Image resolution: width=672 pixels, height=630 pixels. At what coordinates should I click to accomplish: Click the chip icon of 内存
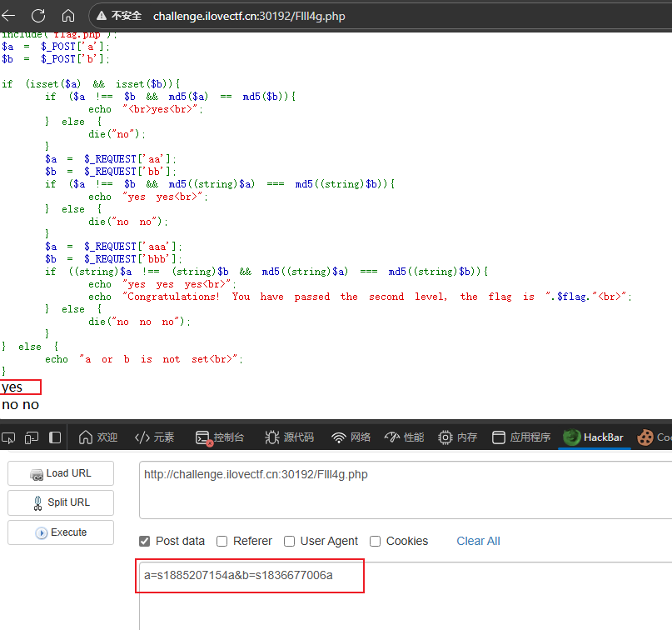[446, 437]
